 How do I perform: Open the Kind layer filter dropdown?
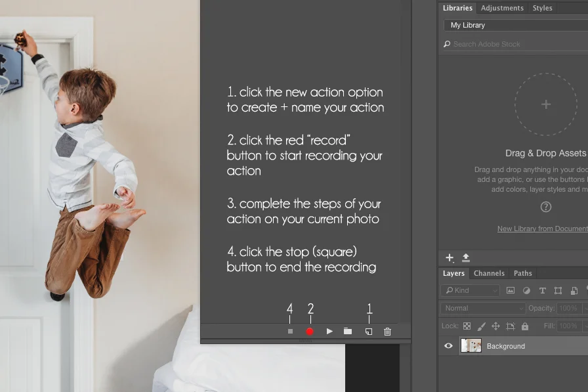click(471, 290)
